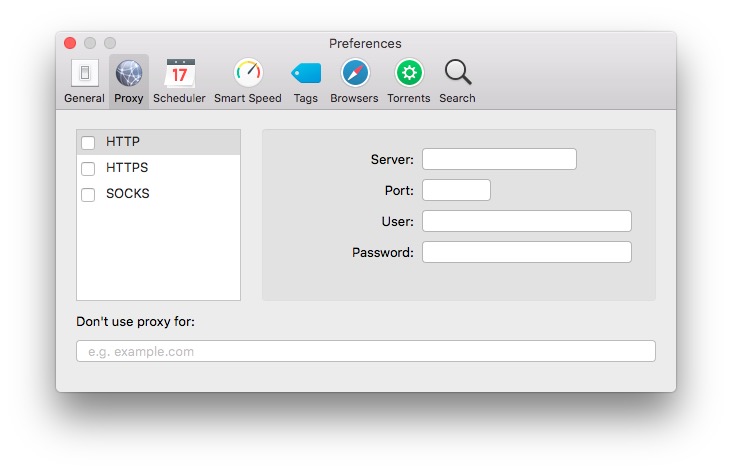Click into the Server field
732x472 pixels.
pyautogui.click(x=499, y=159)
